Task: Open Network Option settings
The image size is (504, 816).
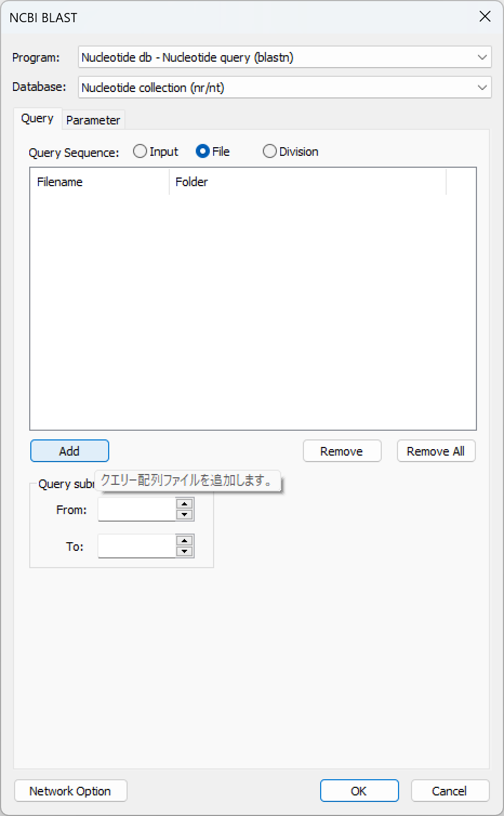Action: (70, 791)
